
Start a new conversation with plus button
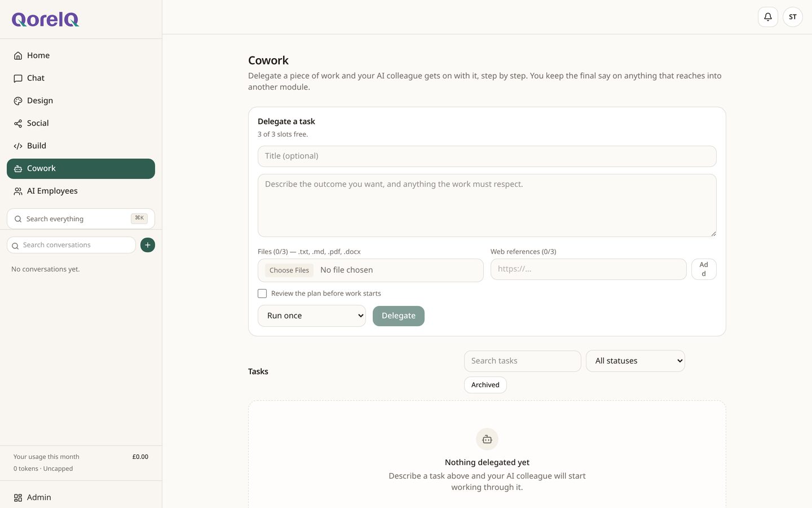pos(148,245)
